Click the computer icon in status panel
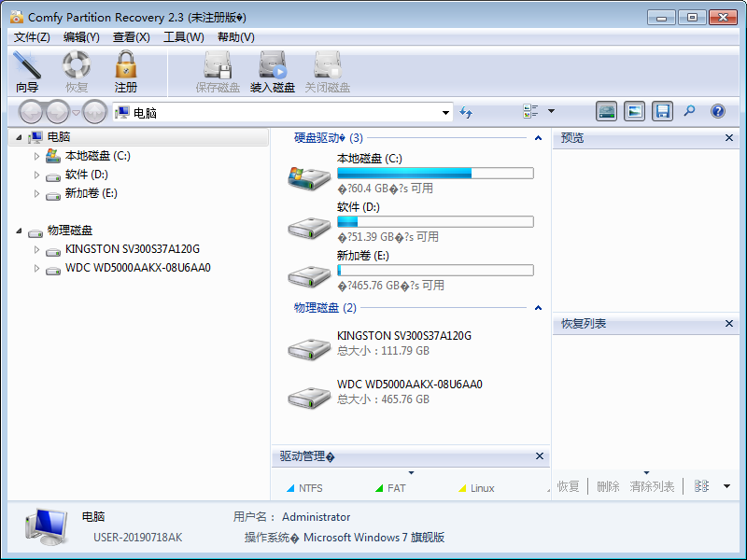The width and height of the screenshot is (747, 560). tap(46, 526)
